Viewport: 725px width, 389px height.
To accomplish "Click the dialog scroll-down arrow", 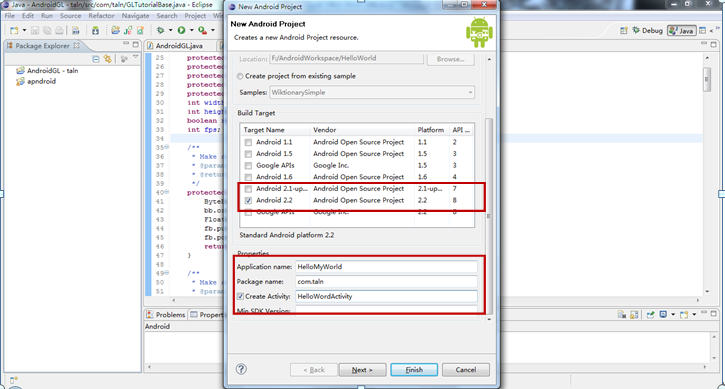I will coord(489,319).
